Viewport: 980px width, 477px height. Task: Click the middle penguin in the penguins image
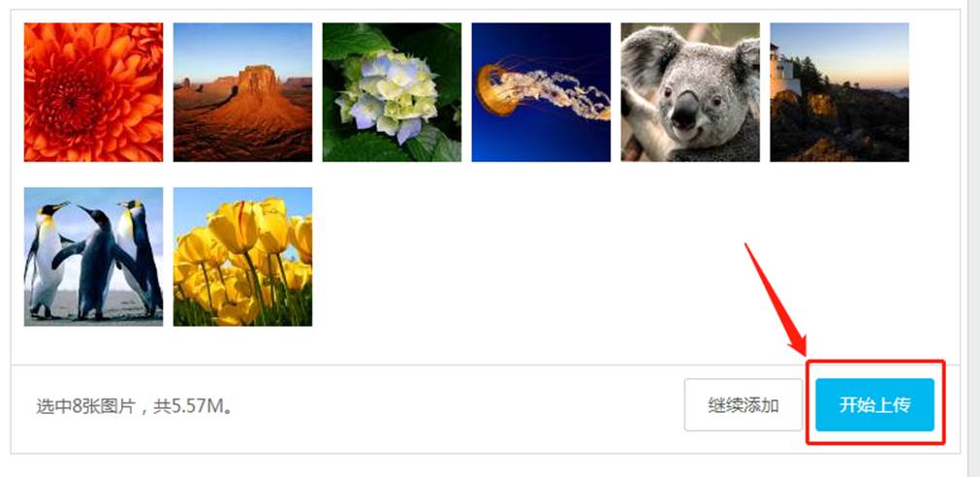(95, 263)
